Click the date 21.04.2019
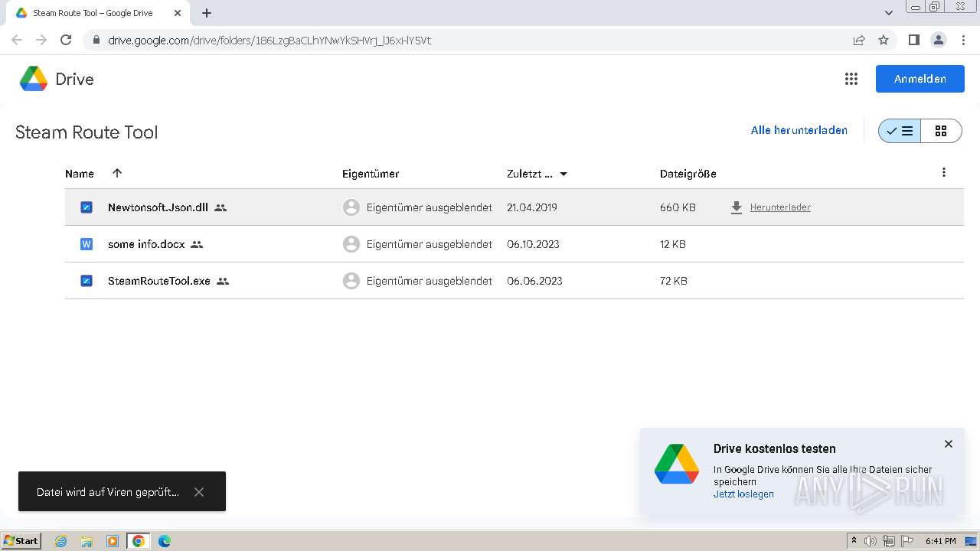Image resolution: width=980 pixels, height=551 pixels. (532, 207)
